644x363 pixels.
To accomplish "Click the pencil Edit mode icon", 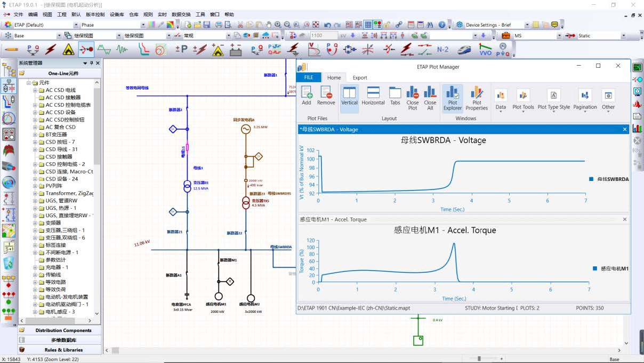I will (11, 50).
